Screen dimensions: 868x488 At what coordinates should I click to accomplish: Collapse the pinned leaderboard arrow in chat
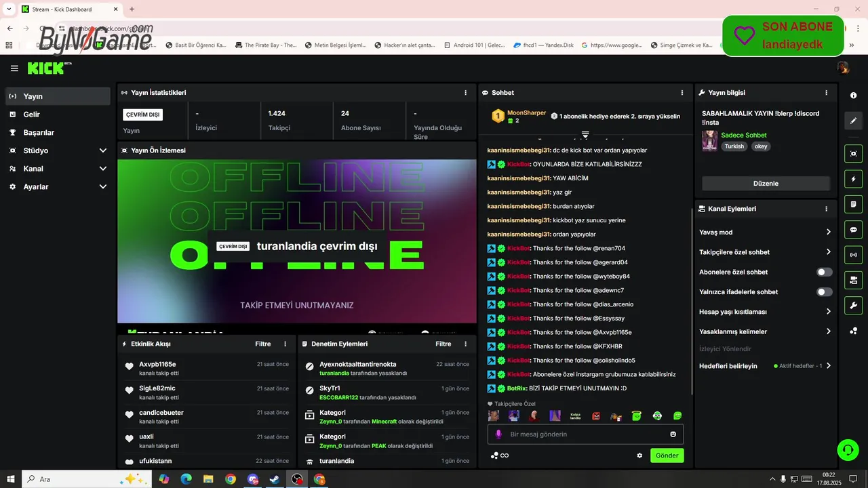tap(585, 135)
